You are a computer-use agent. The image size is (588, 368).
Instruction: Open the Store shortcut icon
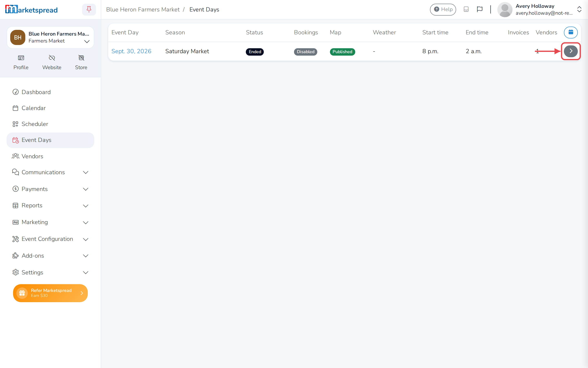click(81, 58)
